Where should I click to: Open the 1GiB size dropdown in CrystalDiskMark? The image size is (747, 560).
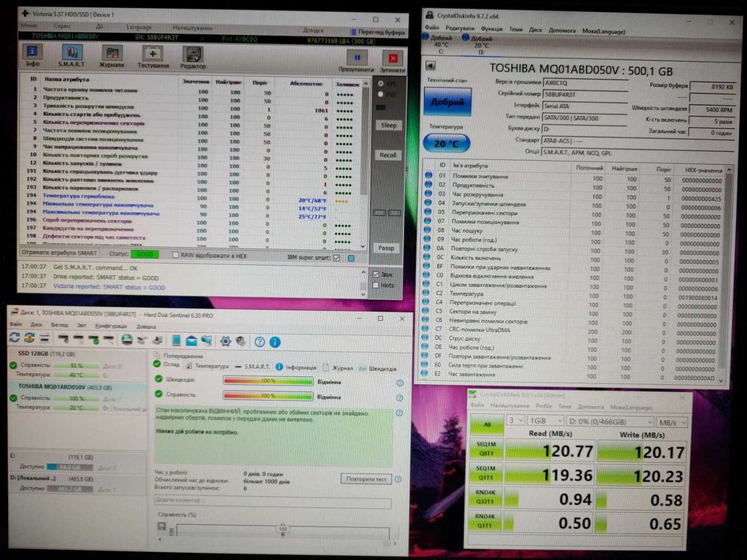coord(546,421)
